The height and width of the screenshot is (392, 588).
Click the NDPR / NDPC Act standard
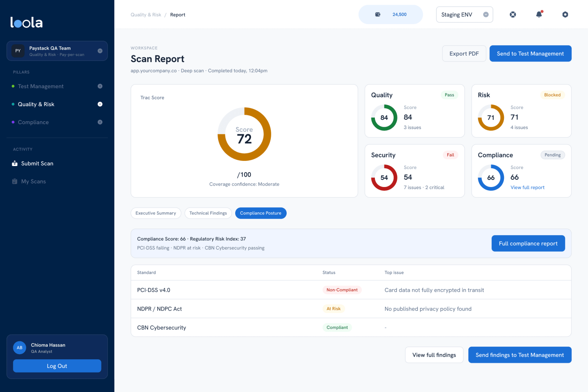click(x=159, y=309)
